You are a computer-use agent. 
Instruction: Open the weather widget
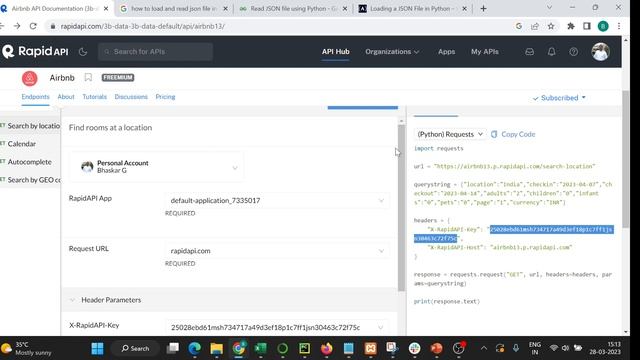click(x=27, y=349)
